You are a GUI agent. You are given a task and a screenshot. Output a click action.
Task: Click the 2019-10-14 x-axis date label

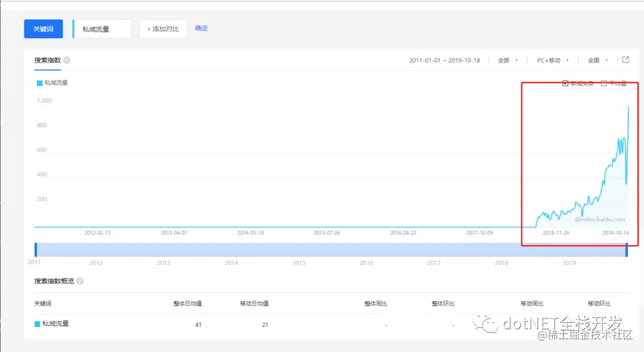[615, 233]
